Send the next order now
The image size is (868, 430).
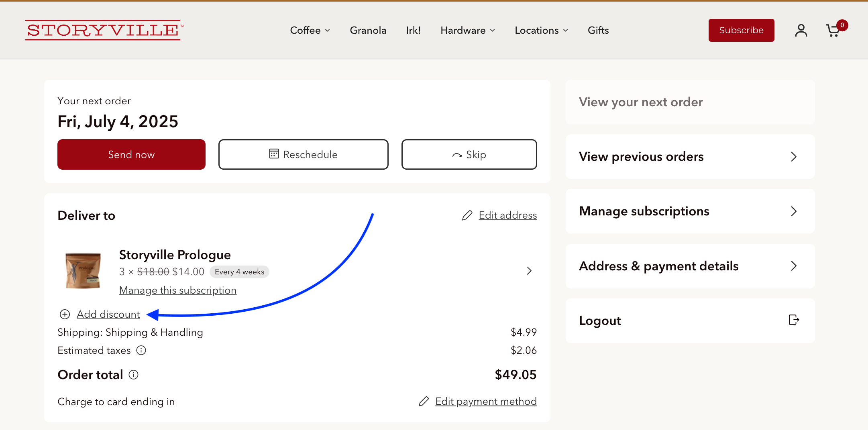(131, 154)
